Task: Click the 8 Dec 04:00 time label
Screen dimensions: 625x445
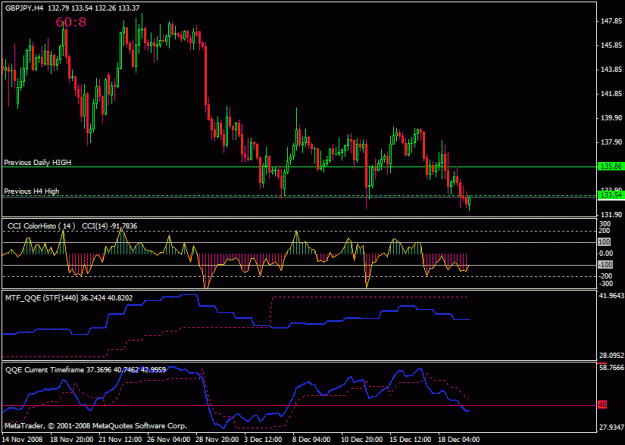Action: 310,439
